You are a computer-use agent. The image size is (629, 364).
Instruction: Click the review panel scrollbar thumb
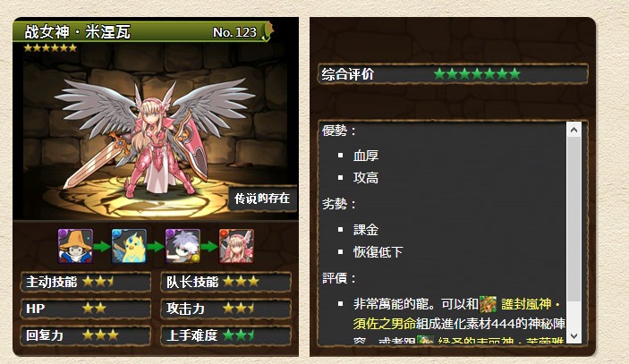click(574, 219)
